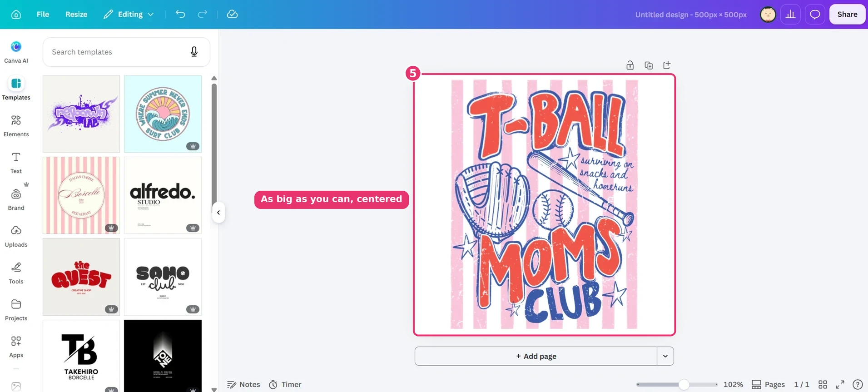Redo the last action
The image size is (868, 392).
pos(202,14)
